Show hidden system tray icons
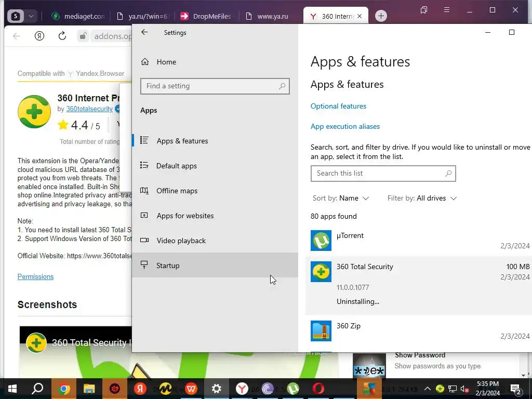This screenshot has height=399, width=532. pos(428,389)
